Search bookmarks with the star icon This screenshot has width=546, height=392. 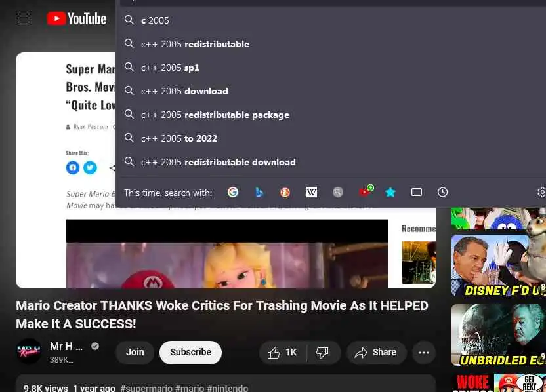coord(390,192)
